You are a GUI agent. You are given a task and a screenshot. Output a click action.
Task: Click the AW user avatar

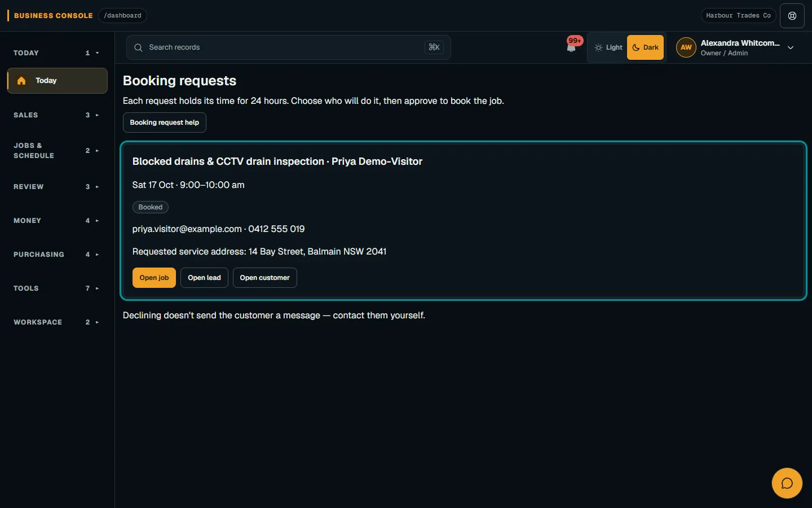tap(686, 47)
